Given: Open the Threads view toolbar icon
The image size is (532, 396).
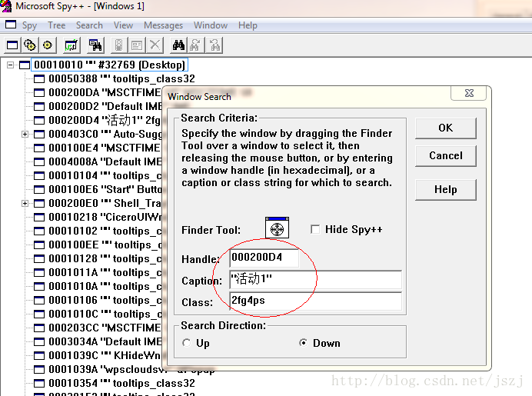Looking at the screenshot, I should [48, 45].
